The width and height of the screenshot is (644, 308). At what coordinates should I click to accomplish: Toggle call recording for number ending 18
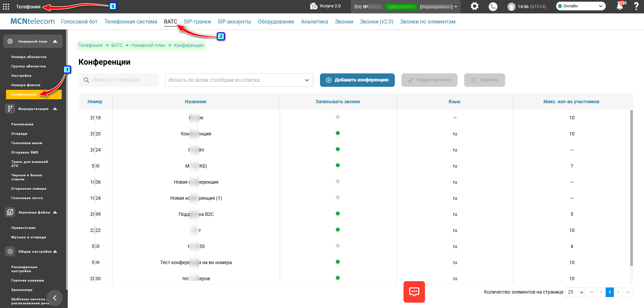coord(338,117)
